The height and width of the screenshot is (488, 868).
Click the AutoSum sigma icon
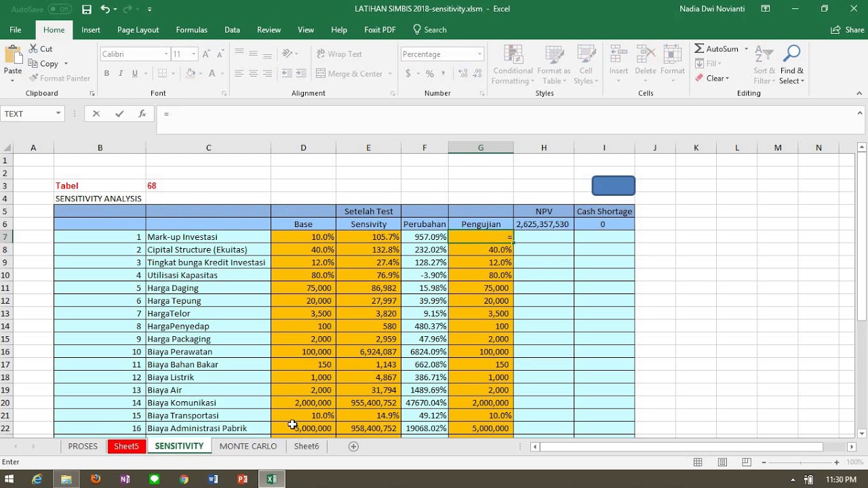tap(699, 49)
